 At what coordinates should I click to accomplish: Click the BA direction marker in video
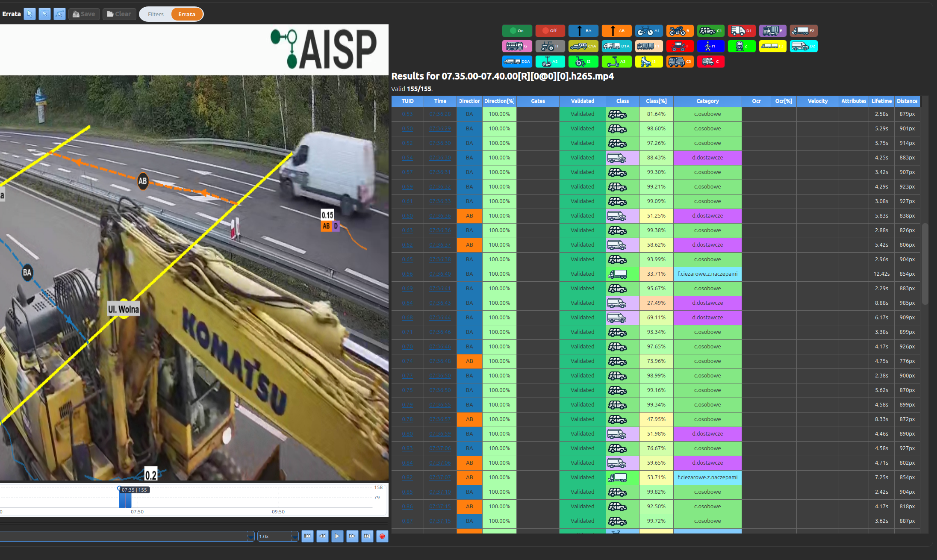(x=27, y=273)
